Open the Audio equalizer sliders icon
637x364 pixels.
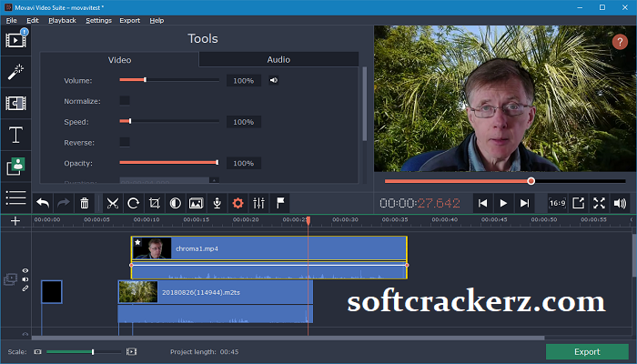(x=258, y=203)
